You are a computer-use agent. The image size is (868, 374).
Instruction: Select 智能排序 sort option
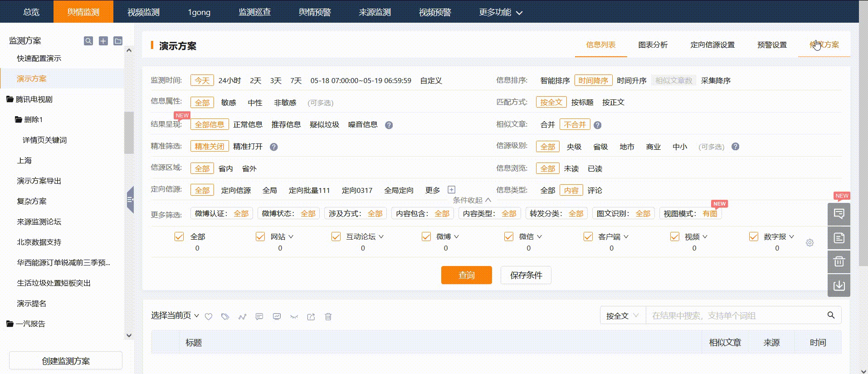coord(555,80)
